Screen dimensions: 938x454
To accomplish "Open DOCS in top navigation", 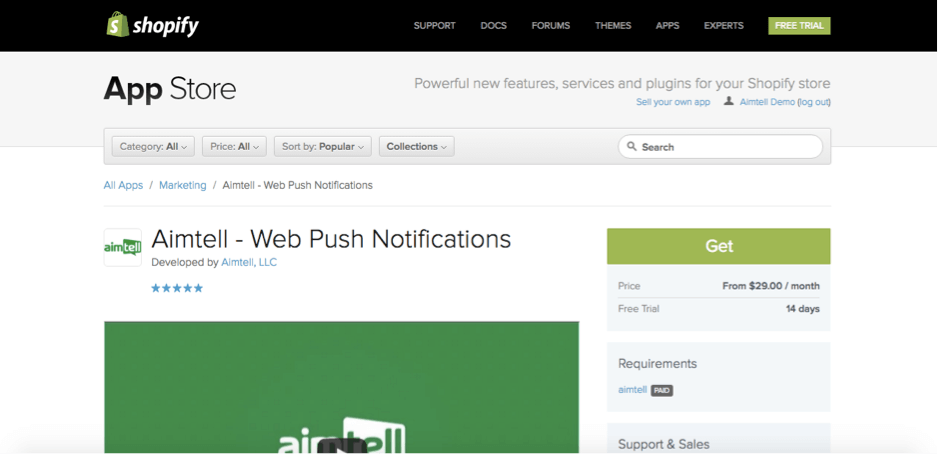I will click(x=494, y=26).
